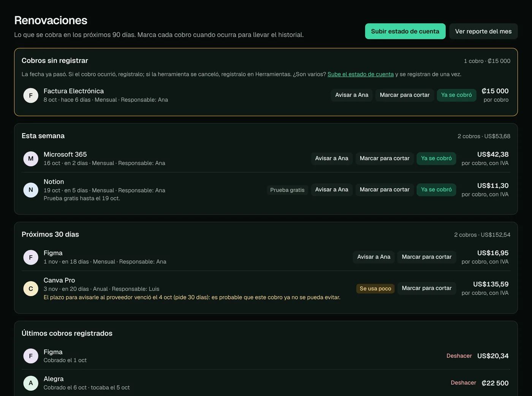Click the Factura Electrónica F avatar
Viewport: 532px width, 396px height.
[x=31, y=95]
